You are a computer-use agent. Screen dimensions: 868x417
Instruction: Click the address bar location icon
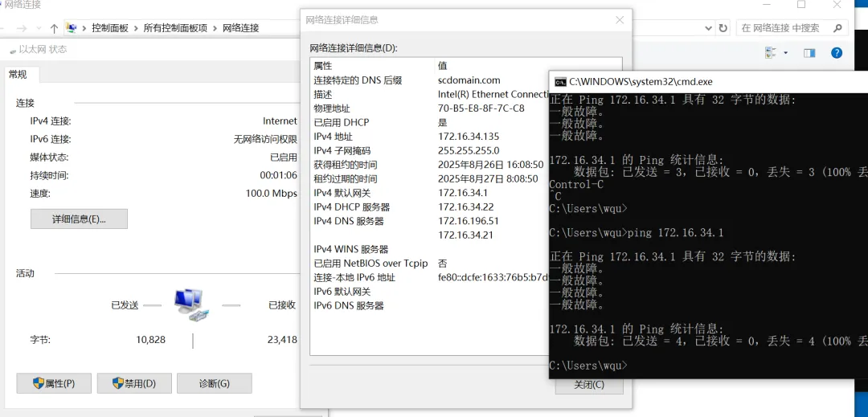(x=72, y=27)
